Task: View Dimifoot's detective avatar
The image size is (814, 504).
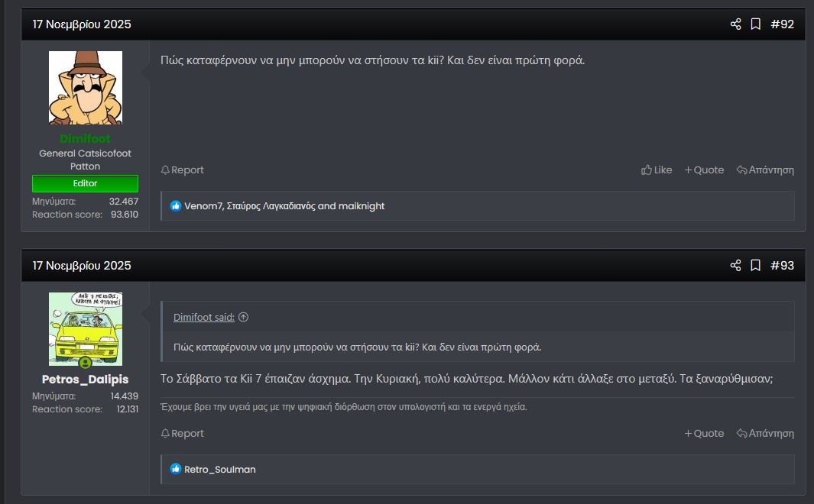Action: coord(85,88)
